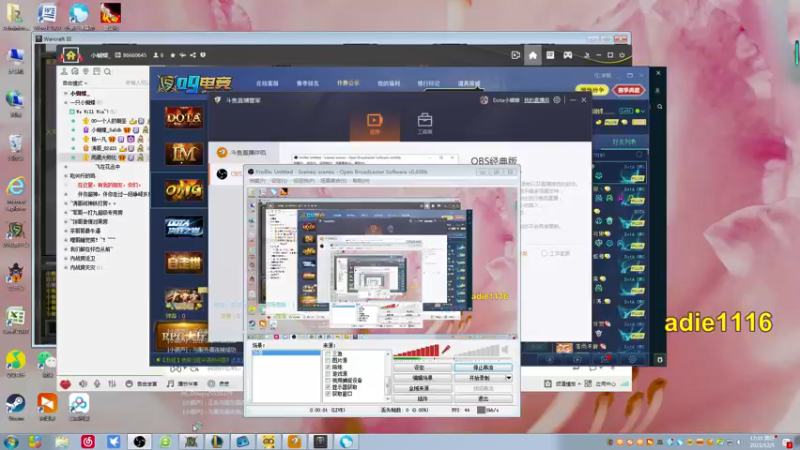This screenshot has width=800, height=450.
Task: Switch to 道具商城 tab in 09 platform
Action: [x=469, y=83]
